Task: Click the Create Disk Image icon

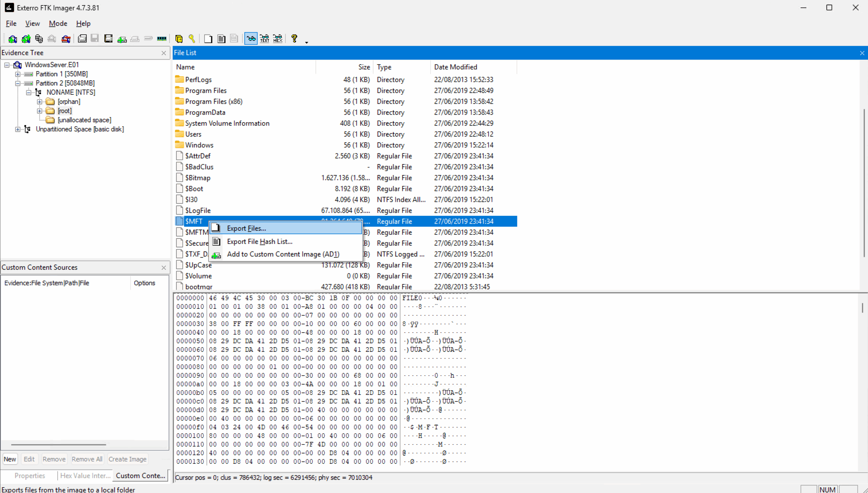Action: [82, 39]
